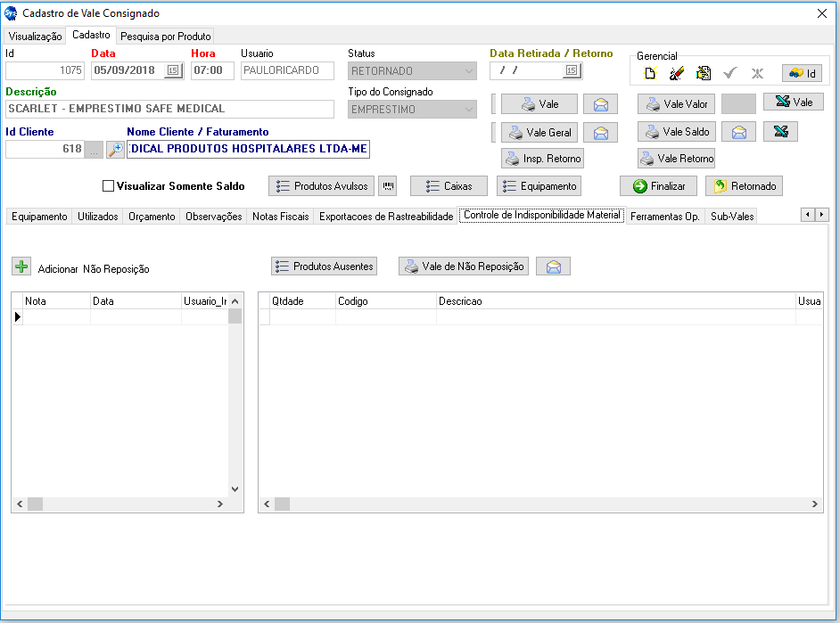
Task: Open the Notas Fiscais tab
Action: (281, 217)
